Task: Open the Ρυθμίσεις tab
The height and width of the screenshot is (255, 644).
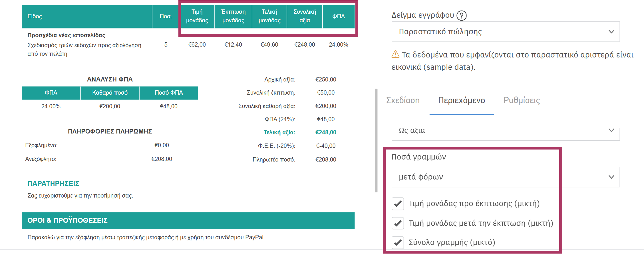Action: tap(522, 100)
